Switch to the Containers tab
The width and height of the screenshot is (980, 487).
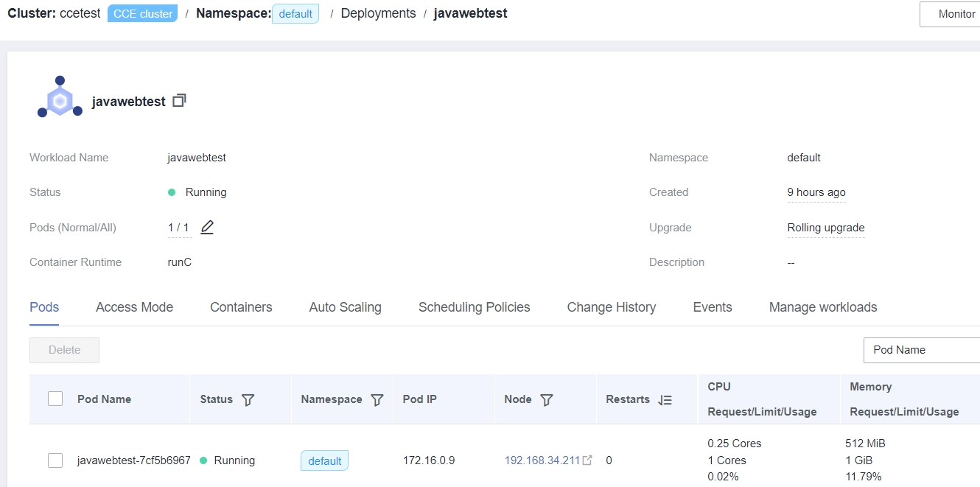click(x=241, y=307)
